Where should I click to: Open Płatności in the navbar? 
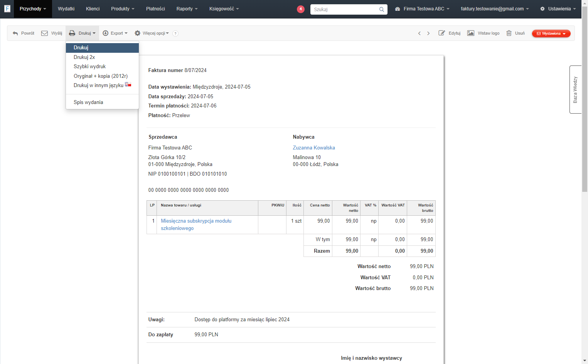coord(155,9)
